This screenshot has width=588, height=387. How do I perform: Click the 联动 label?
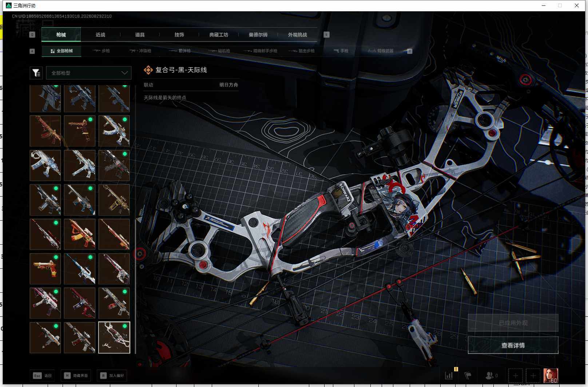[148, 85]
